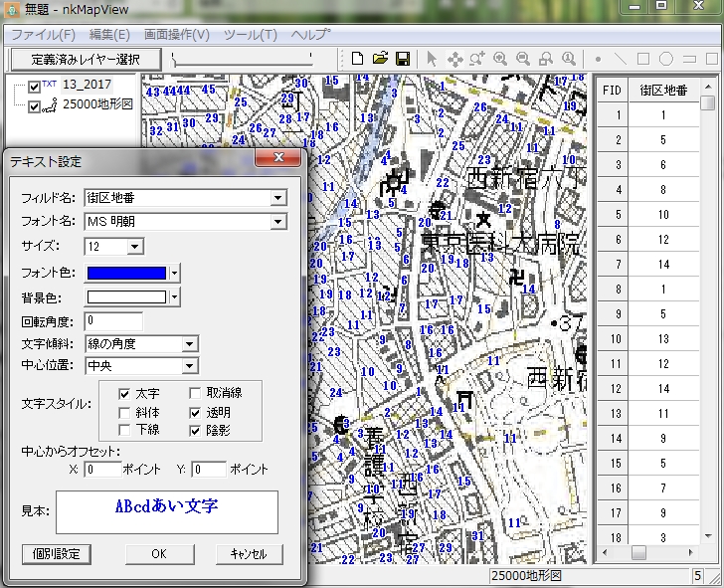Click the キャンセル button
Viewport: 724px width, 588px height.
tap(249, 553)
